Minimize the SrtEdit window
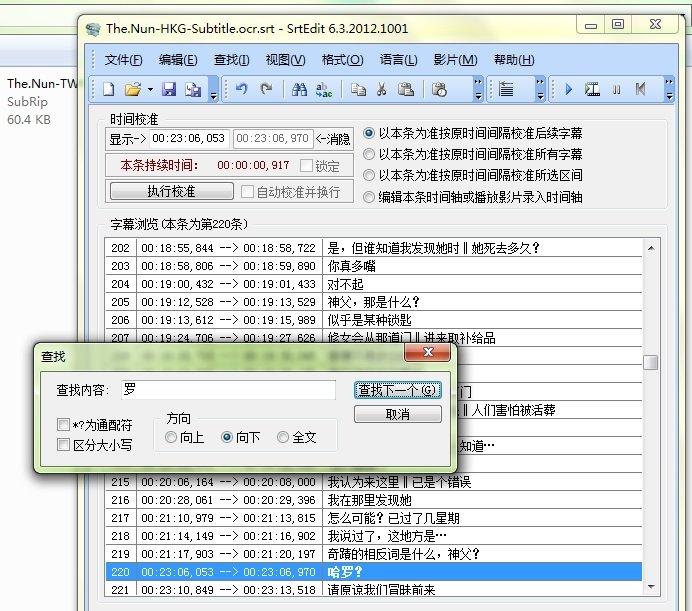Screen dimensions: 692x611 (591, 25)
